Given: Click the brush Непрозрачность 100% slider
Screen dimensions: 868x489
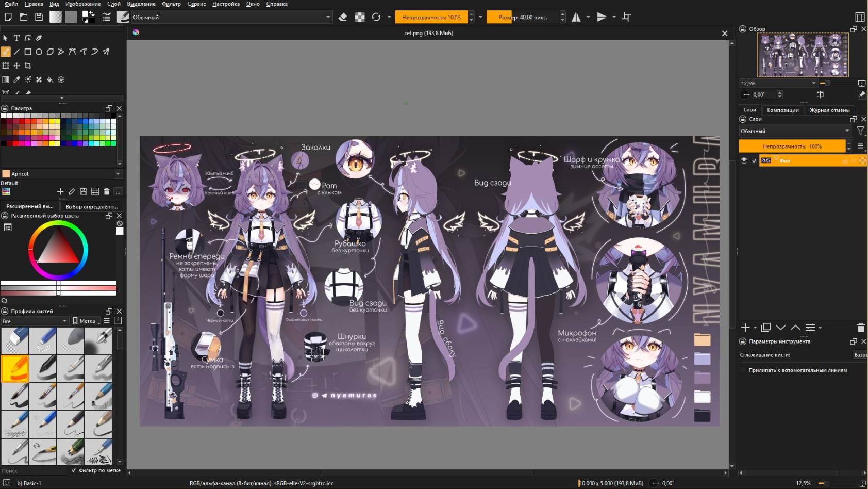Looking at the screenshot, I should [431, 17].
